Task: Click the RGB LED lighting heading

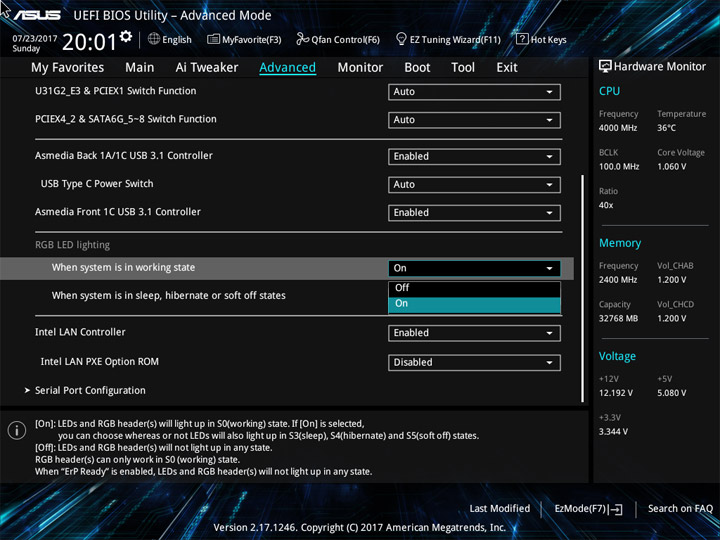Action: coord(73,245)
